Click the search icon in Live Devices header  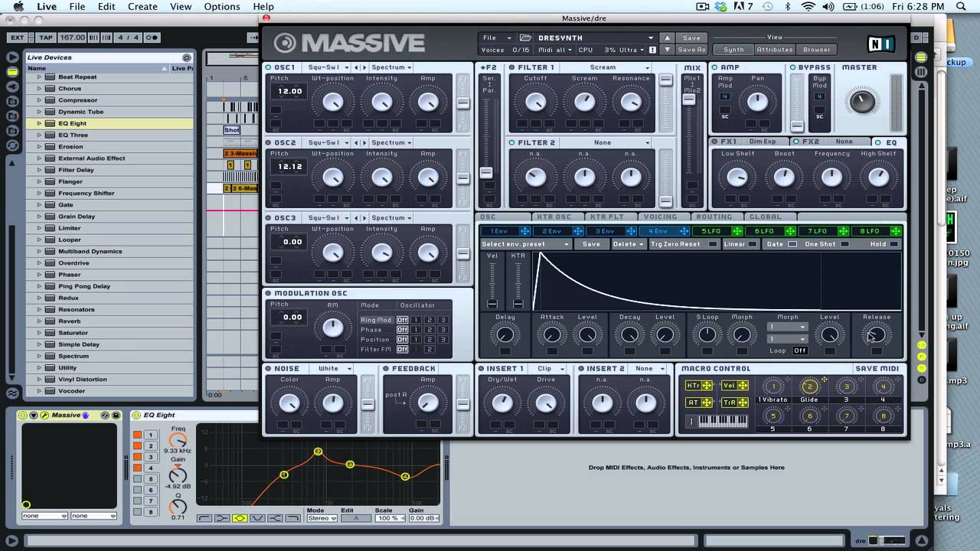point(186,57)
